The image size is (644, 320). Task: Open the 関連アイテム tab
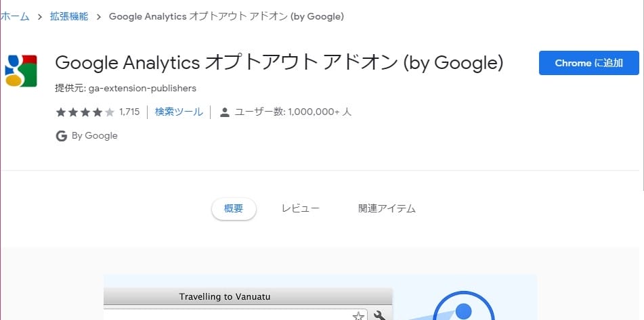387,209
